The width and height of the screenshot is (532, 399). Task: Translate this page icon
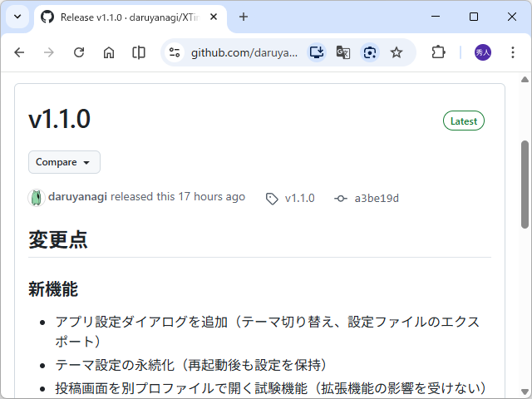coord(343,52)
